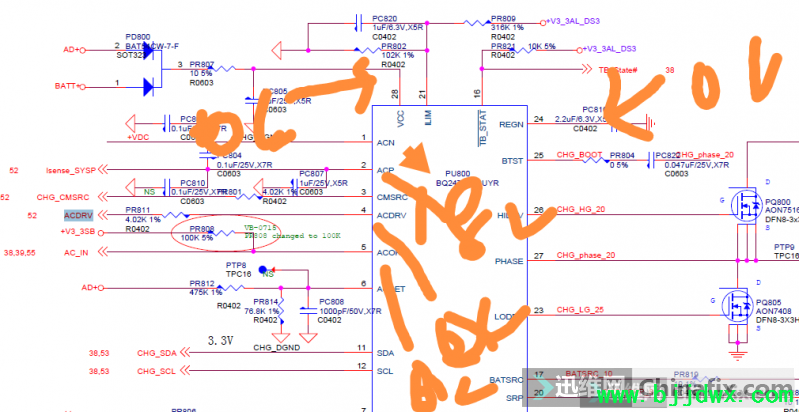Click the PR814 resistor label
799x412 pixels.
(x=265, y=301)
